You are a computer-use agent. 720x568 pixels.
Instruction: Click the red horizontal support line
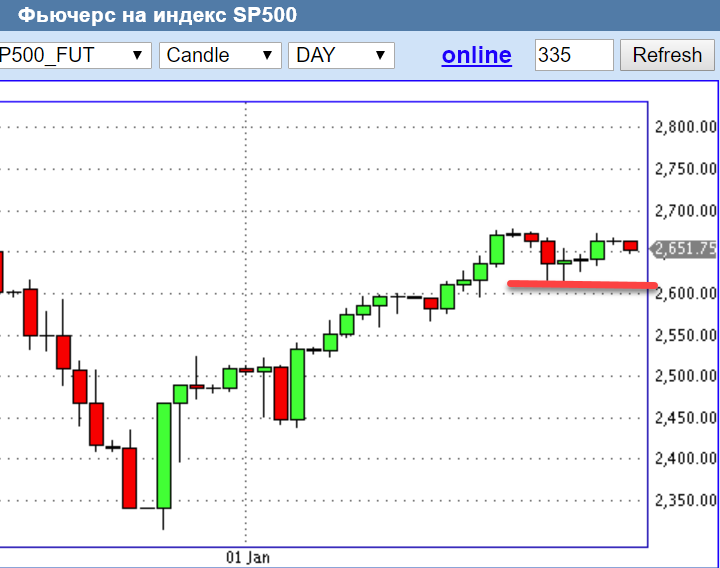[x=580, y=287]
